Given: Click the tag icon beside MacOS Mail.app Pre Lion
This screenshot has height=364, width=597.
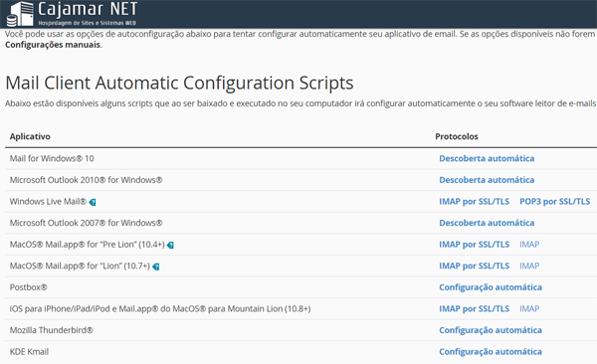Looking at the screenshot, I should (170, 246).
